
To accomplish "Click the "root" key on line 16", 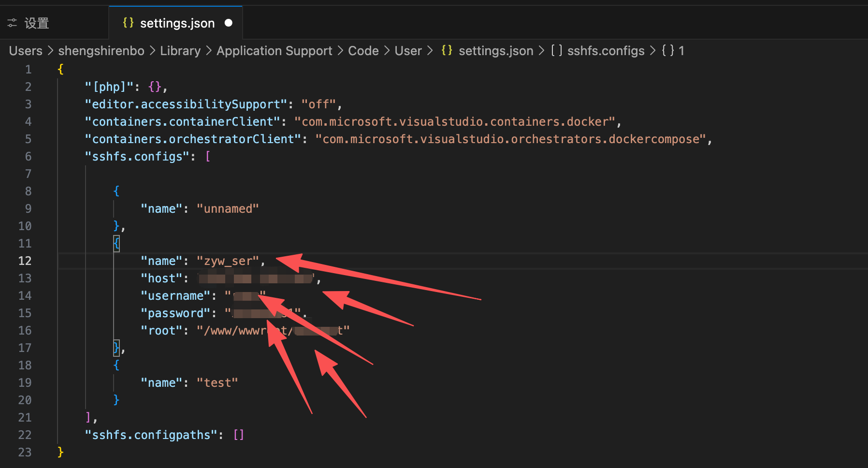I will click(161, 331).
